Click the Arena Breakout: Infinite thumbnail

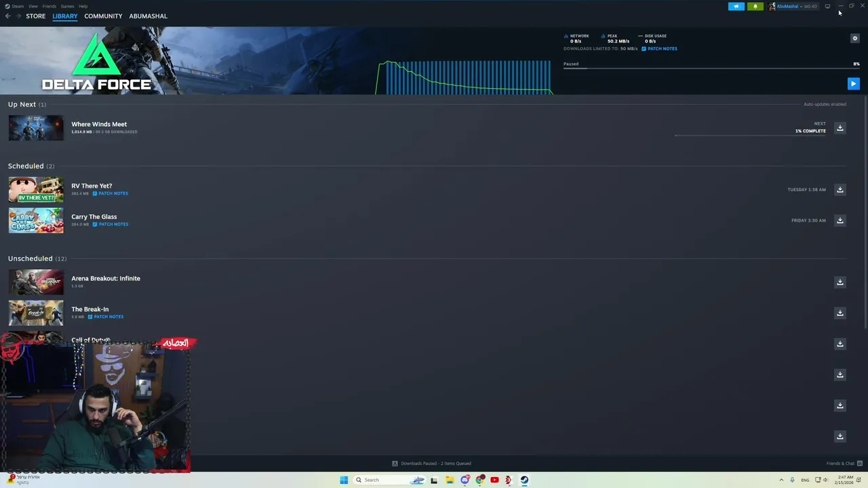(36, 282)
